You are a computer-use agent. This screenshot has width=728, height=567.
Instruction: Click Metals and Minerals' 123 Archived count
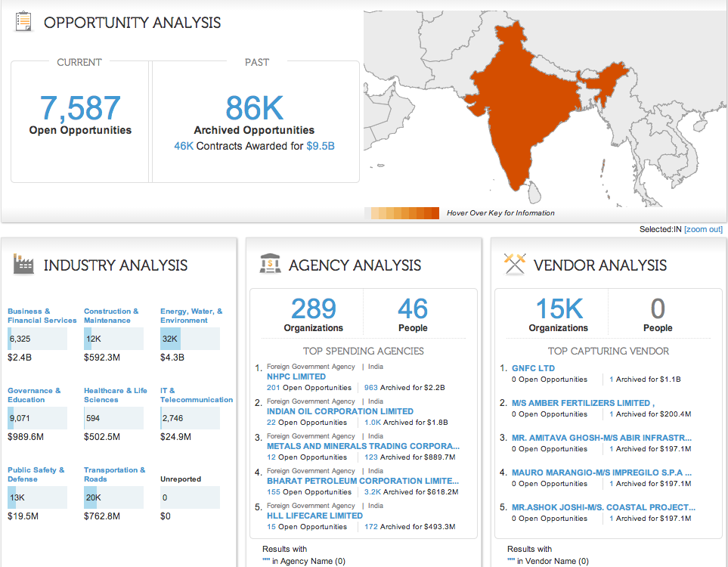coord(371,457)
